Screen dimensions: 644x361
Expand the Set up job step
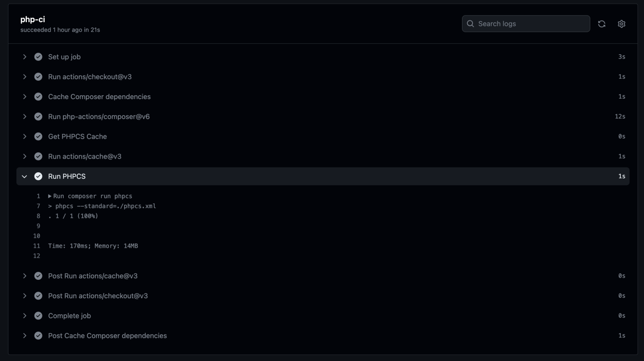pos(25,57)
